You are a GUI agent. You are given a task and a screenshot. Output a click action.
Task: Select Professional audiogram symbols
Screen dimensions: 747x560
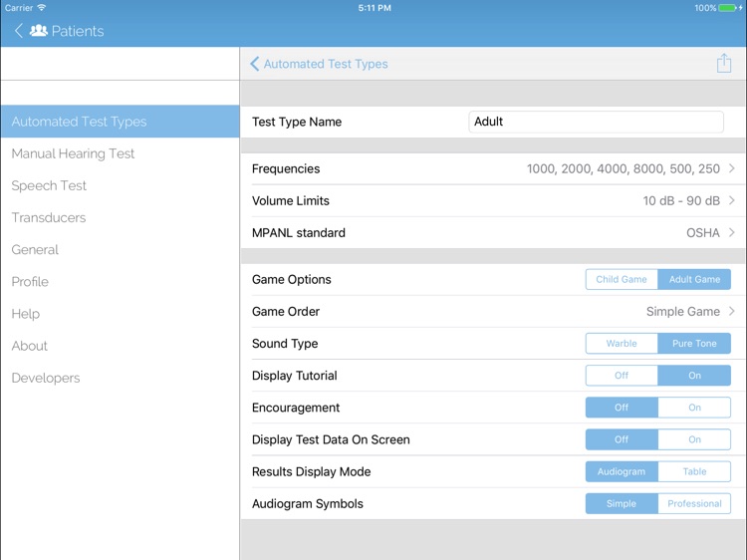(x=694, y=503)
